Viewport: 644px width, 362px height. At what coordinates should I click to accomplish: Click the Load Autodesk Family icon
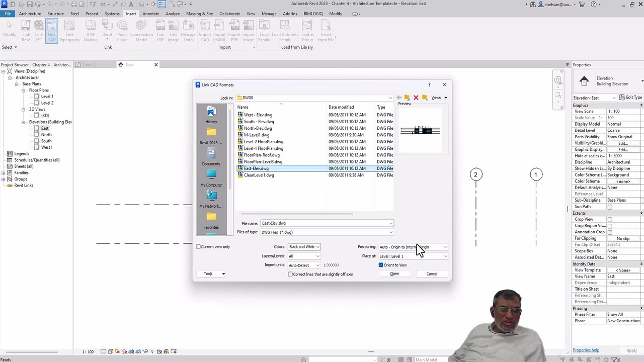[x=285, y=31]
